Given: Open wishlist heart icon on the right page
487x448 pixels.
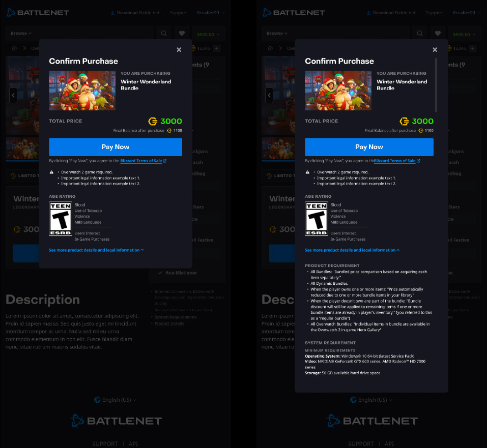Looking at the screenshot, I should [438, 34].
